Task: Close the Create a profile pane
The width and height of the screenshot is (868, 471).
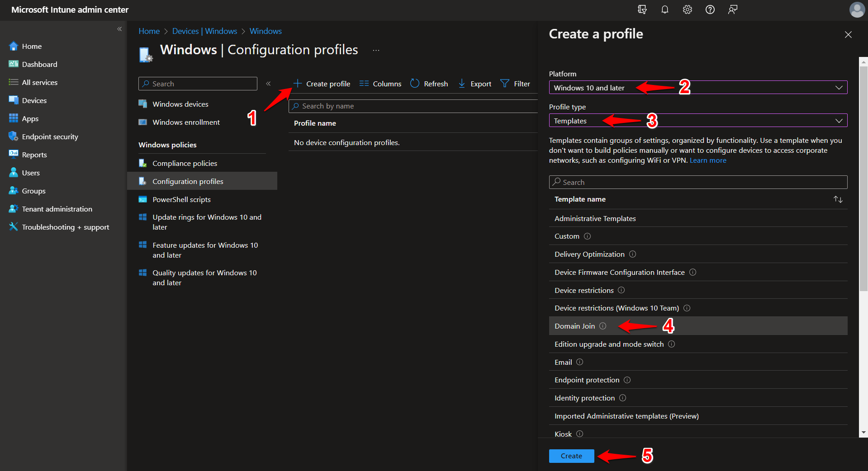Action: (848, 35)
